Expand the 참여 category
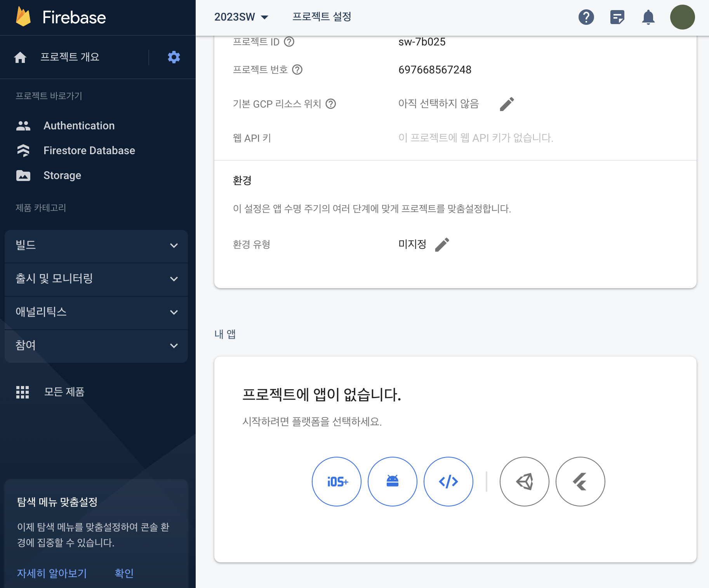709x588 pixels. click(x=96, y=346)
